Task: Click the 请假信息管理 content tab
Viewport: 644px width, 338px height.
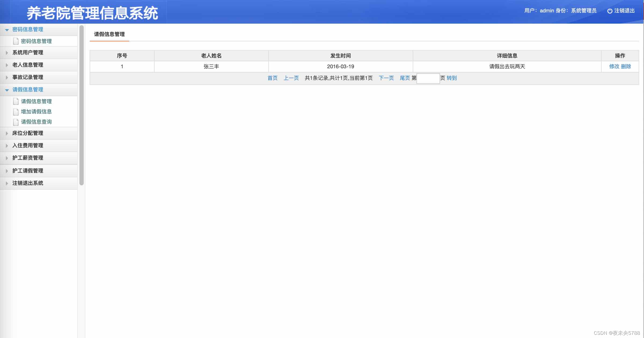Action: [x=109, y=34]
